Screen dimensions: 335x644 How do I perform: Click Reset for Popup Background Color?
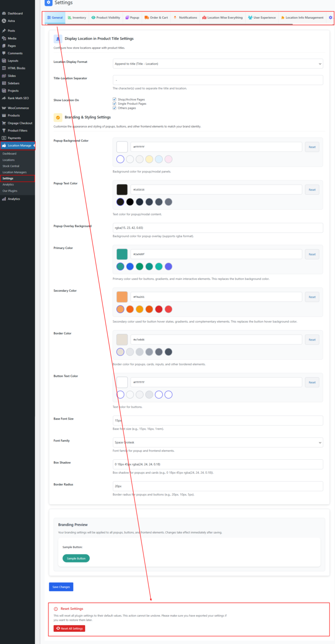[312, 147]
